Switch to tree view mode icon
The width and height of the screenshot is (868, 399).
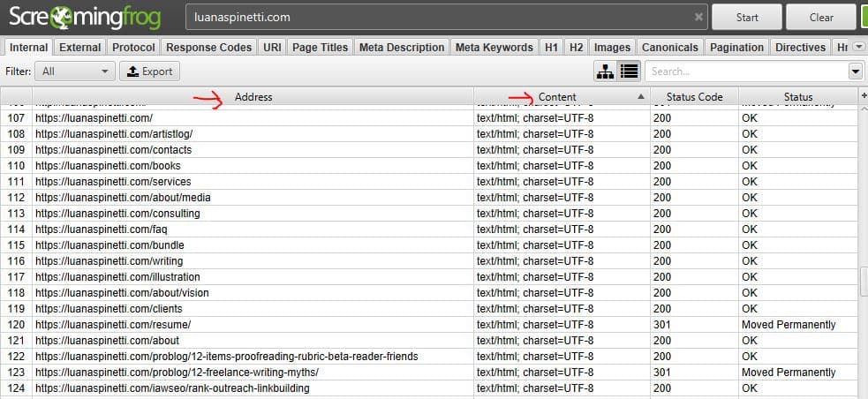click(606, 72)
